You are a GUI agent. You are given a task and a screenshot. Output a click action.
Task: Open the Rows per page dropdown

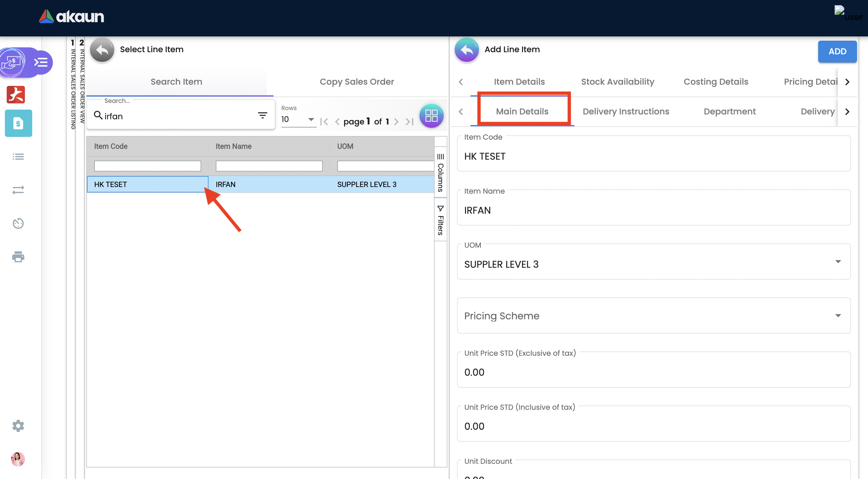(298, 119)
